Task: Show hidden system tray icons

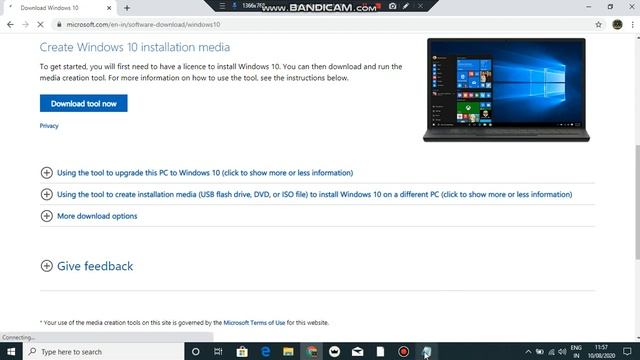Action: [528, 351]
